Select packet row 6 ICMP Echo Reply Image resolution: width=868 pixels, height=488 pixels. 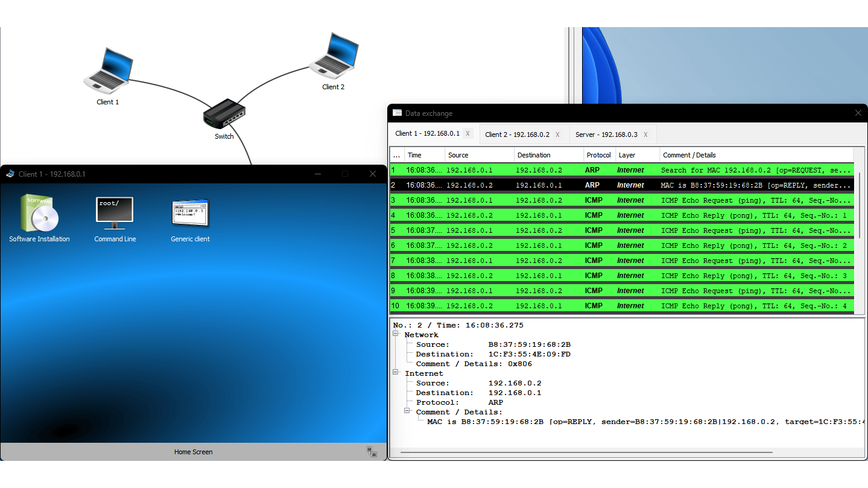coord(622,246)
